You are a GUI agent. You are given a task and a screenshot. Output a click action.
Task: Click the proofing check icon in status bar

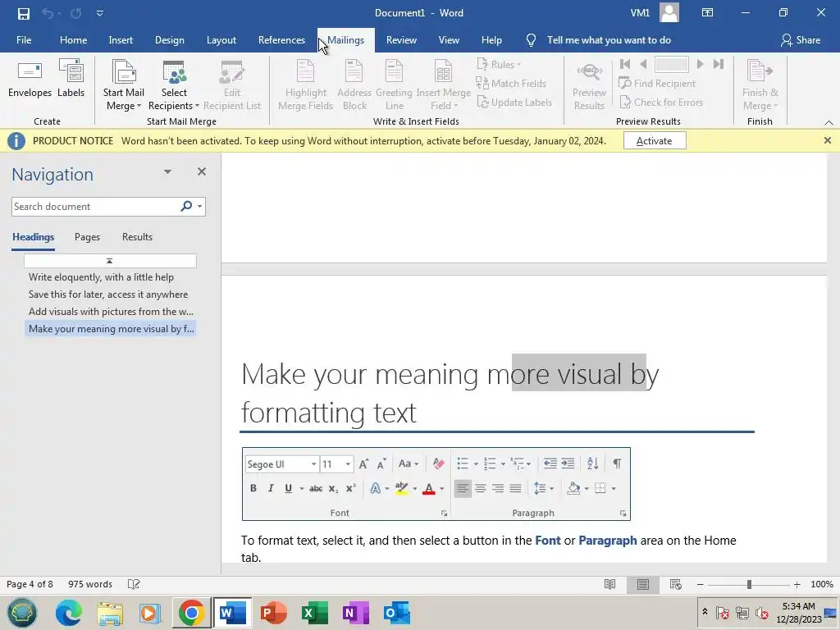point(134,584)
